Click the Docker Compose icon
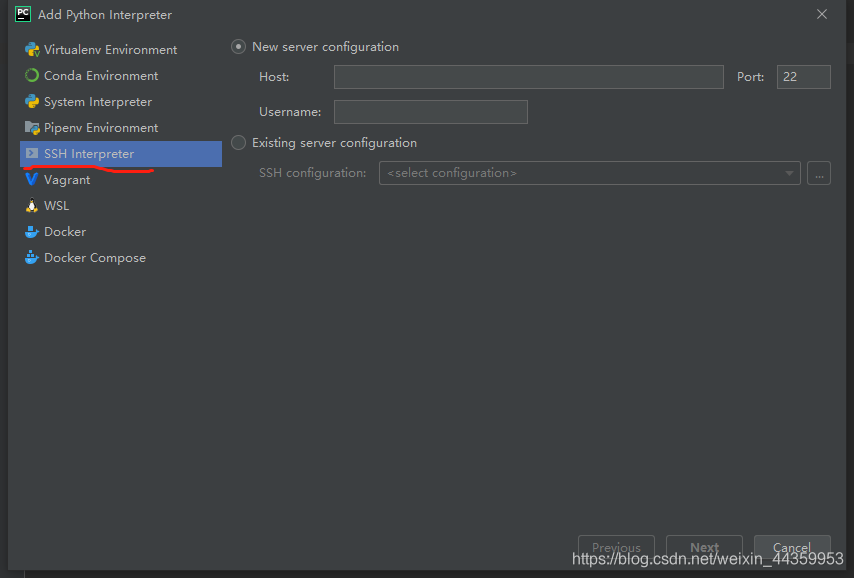This screenshot has width=854, height=578. 32,257
